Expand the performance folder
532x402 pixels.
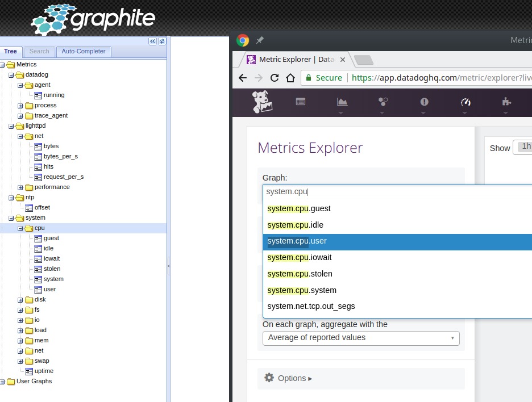(x=20, y=188)
